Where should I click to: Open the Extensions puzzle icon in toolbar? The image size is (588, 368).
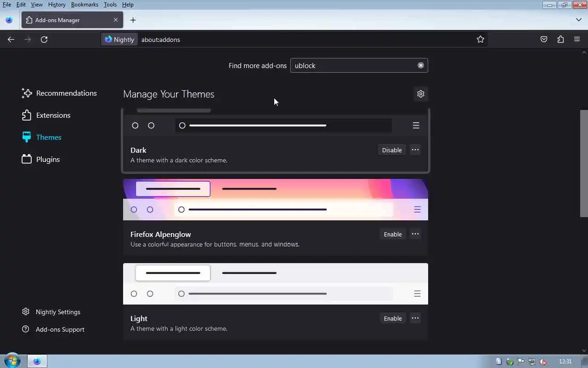[x=560, y=40]
